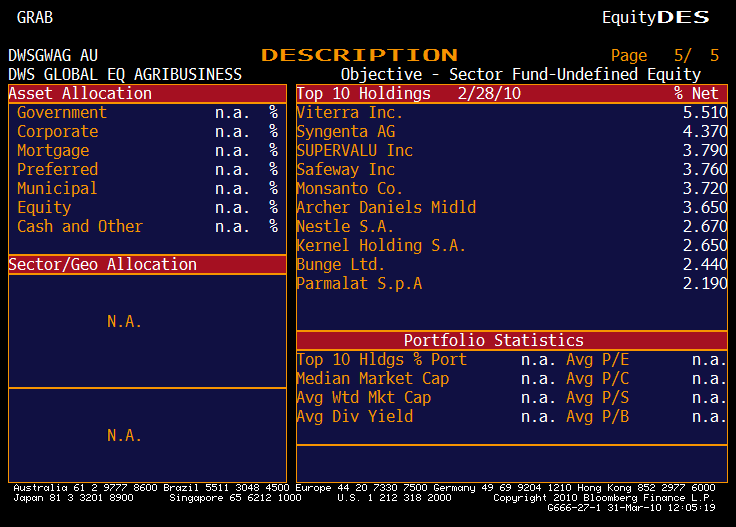Open the Archer Daniels Midld holding
The image size is (736, 527).
pyautogui.click(x=386, y=207)
